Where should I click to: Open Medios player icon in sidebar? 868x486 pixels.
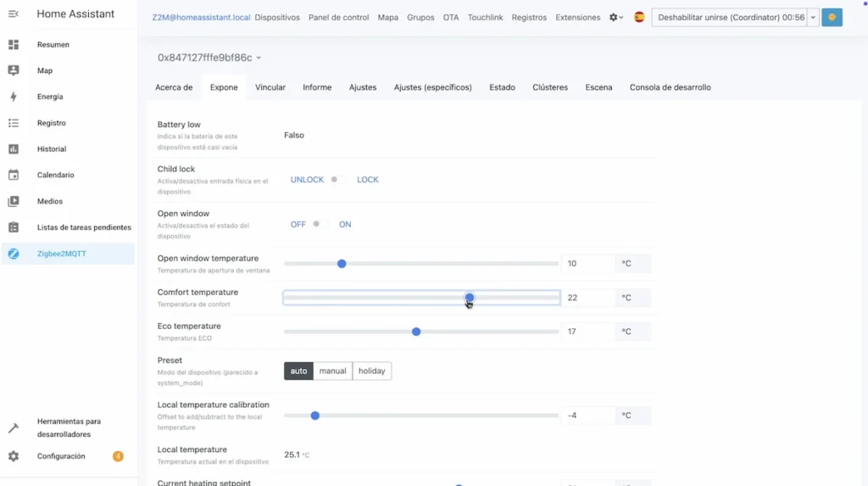[14, 201]
